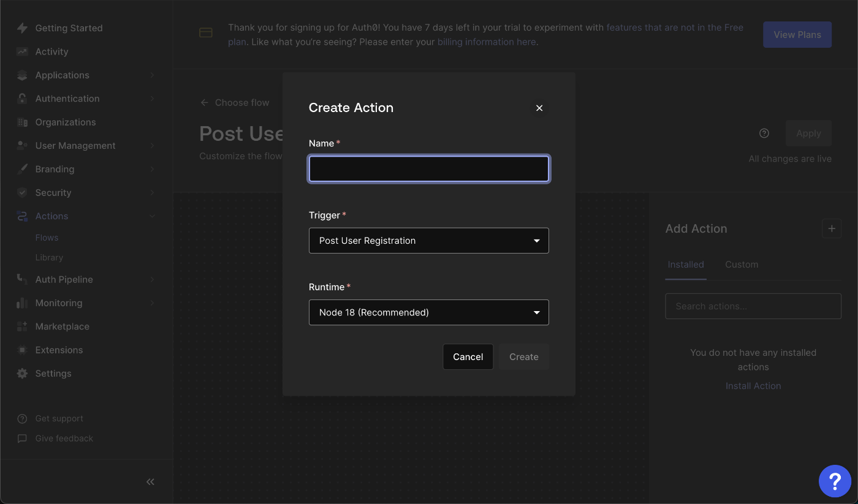Open Library under Actions
The height and width of the screenshot is (504, 858).
pos(49,258)
